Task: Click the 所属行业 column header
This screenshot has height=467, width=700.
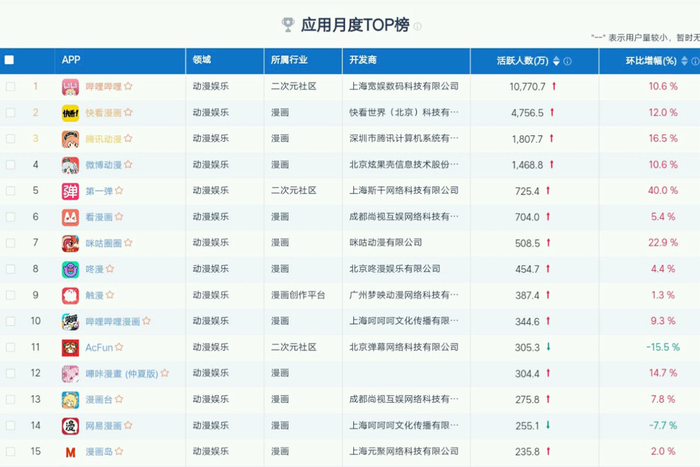Action: coord(289,60)
